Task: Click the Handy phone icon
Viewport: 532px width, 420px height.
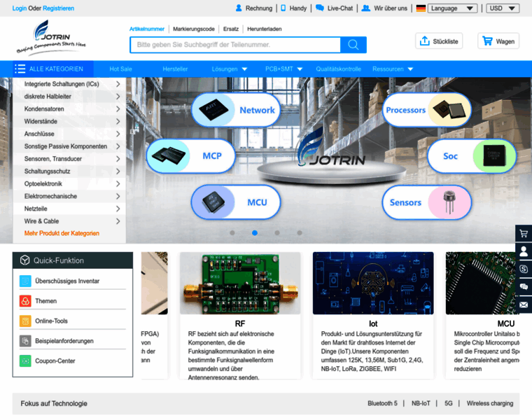Action: (283, 8)
